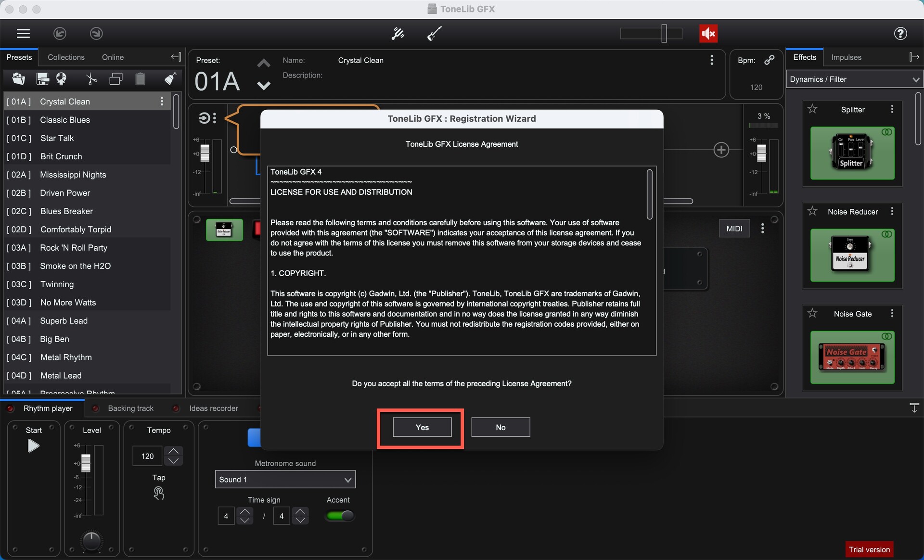Switch to the Online tab
The image size is (924, 560).
pos(113,57)
